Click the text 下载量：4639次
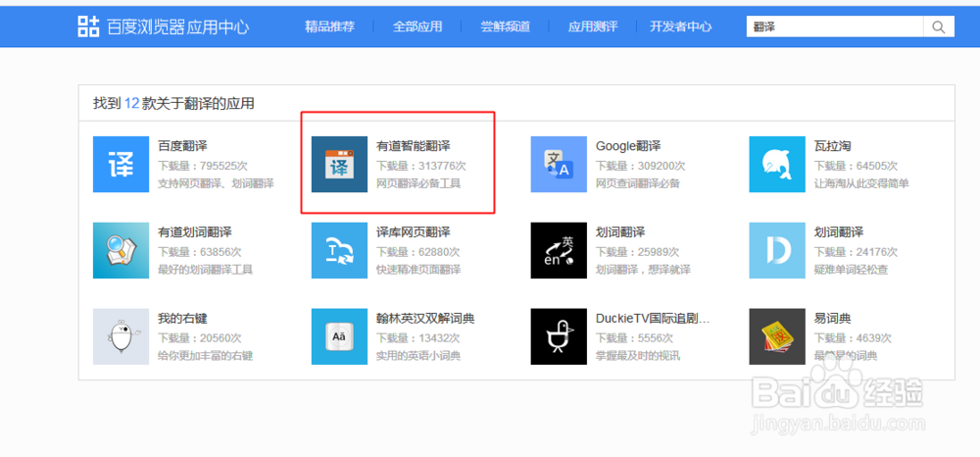 click(853, 338)
